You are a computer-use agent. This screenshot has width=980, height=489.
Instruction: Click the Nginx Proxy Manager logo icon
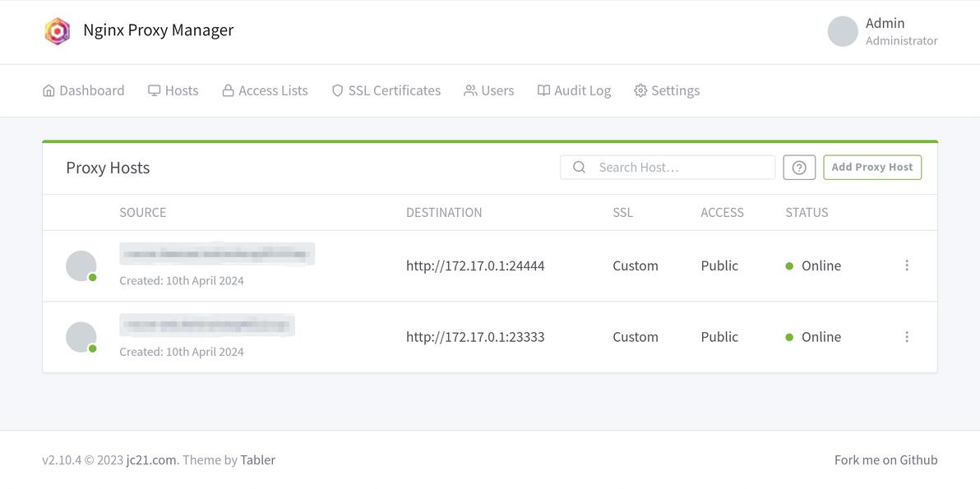click(58, 30)
